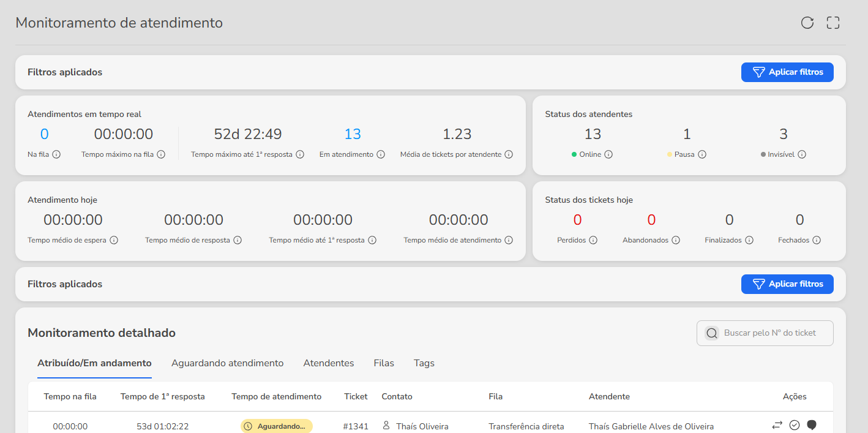
Task: Go to the 'Tags' tab
Action: tap(424, 363)
